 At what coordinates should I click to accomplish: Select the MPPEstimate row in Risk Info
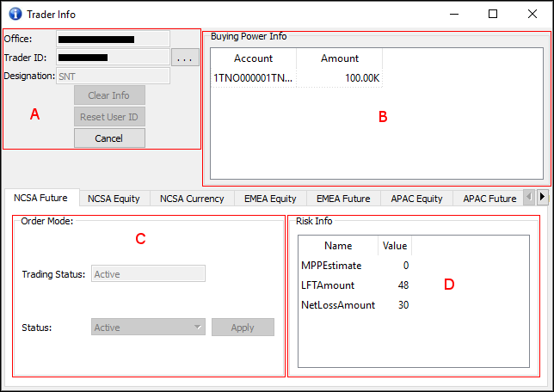tap(331, 266)
